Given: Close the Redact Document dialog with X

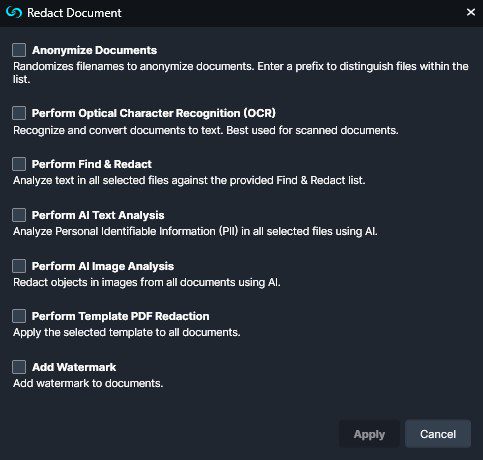Looking at the screenshot, I should (x=471, y=12).
